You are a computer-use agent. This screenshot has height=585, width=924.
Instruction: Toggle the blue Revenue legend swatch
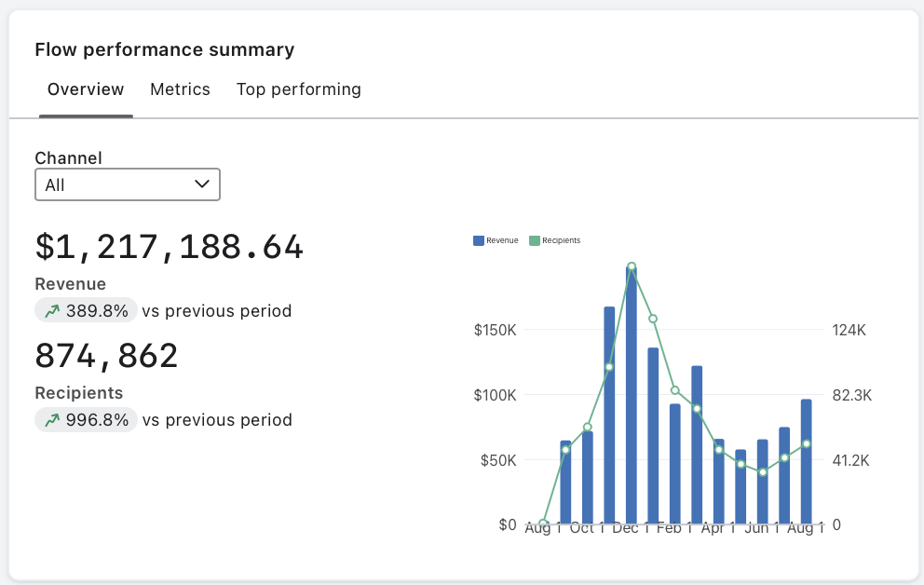click(x=479, y=240)
